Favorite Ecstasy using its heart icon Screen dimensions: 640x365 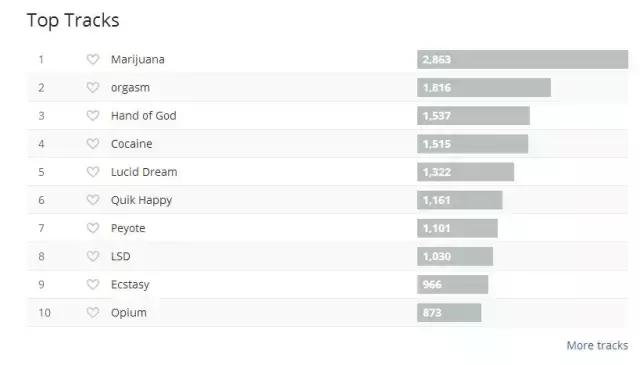(93, 284)
